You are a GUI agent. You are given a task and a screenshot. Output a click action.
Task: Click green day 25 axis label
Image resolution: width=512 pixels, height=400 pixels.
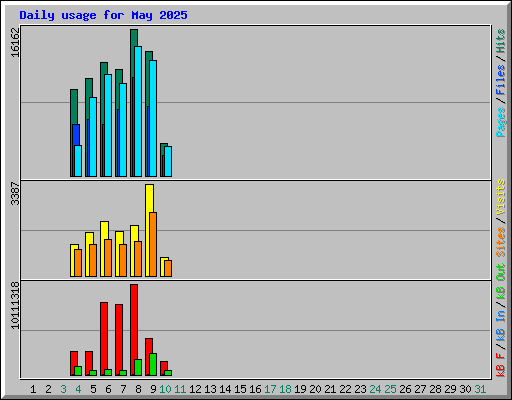coord(390,389)
